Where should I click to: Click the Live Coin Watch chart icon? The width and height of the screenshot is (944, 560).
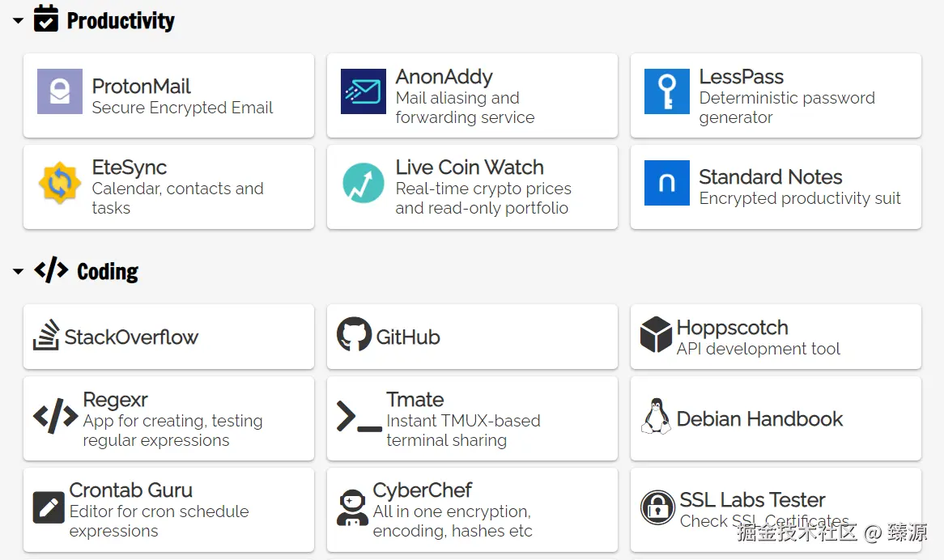click(364, 183)
